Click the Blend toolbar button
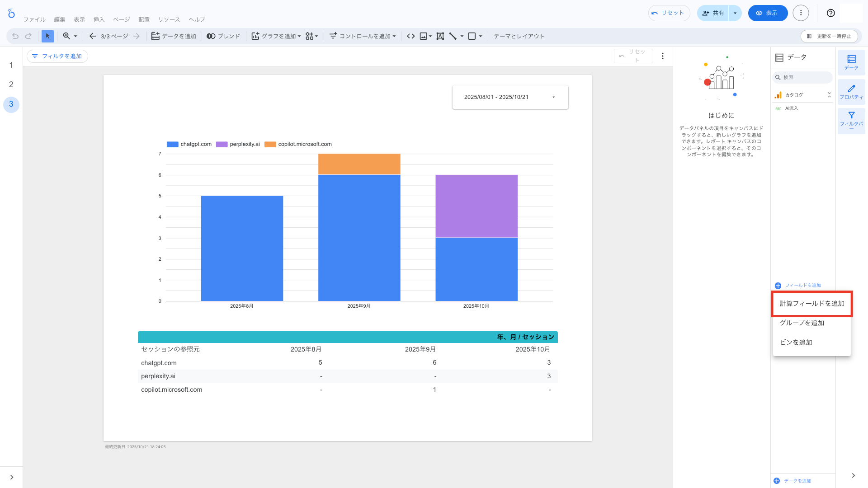 tap(223, 36)
